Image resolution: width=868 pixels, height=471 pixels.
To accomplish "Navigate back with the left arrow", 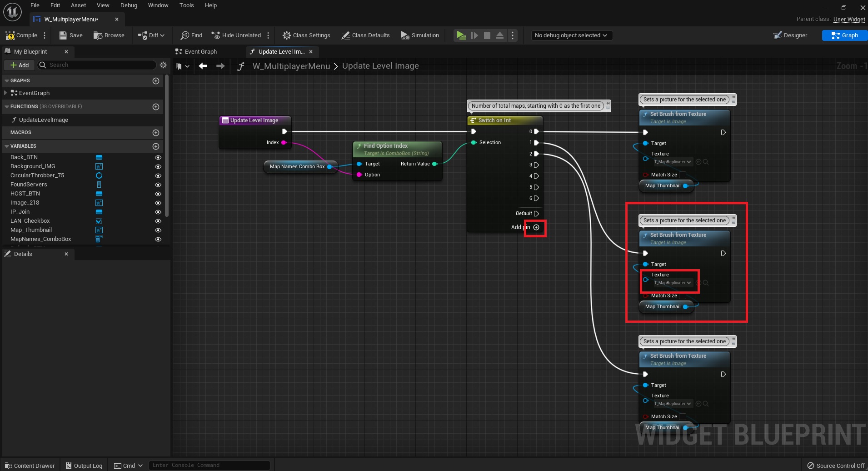I will click(203, 66).
